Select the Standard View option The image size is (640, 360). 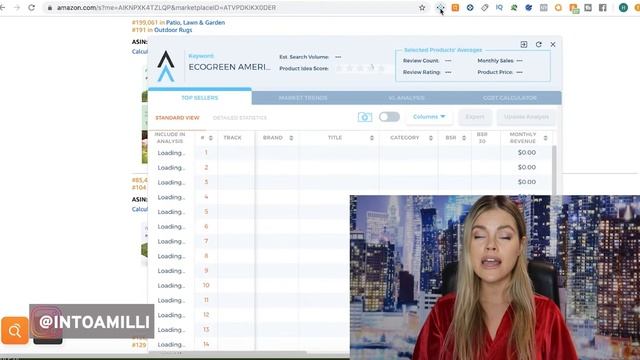pyautogui.click(x=177, y=118)
